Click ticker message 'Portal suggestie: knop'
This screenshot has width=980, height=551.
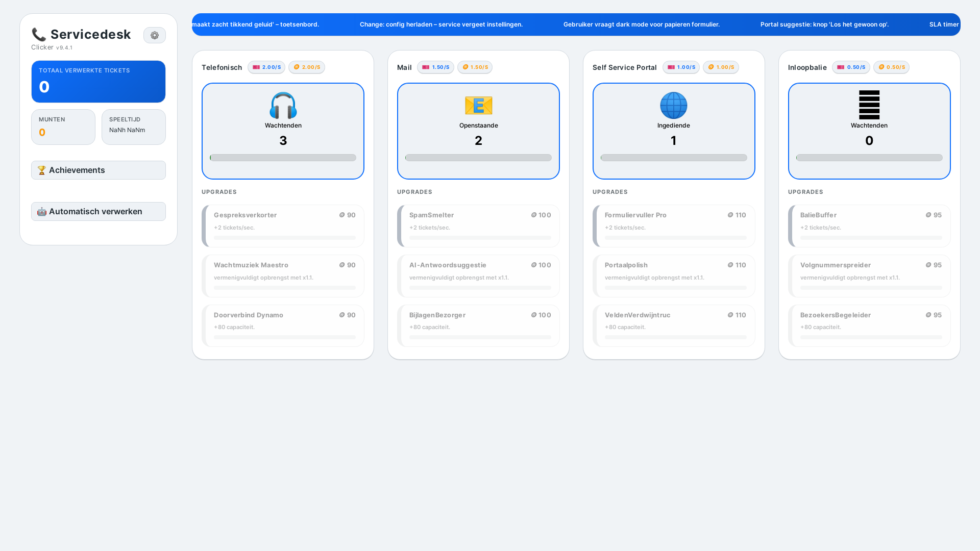point(824,24)
